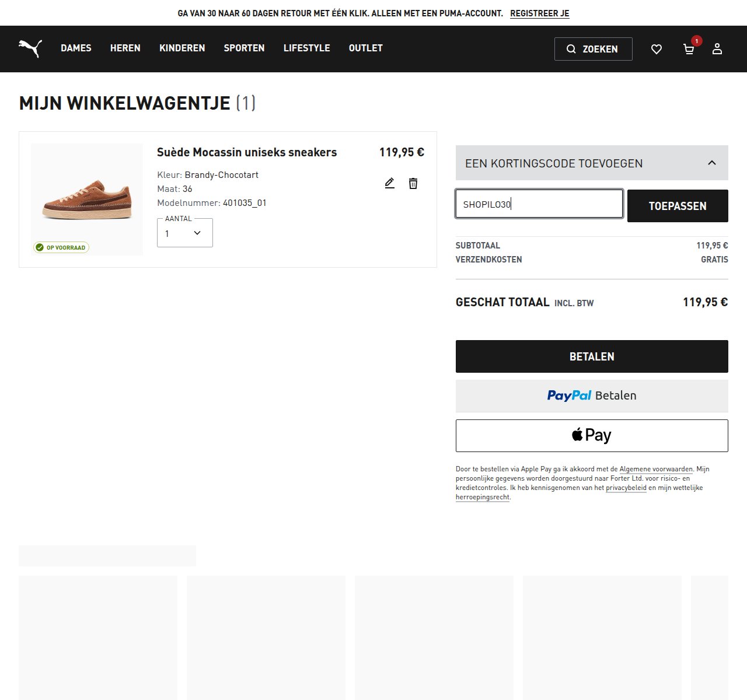
Task: Open the sneaker product thumbnail
Action: (x=87, y=199)
